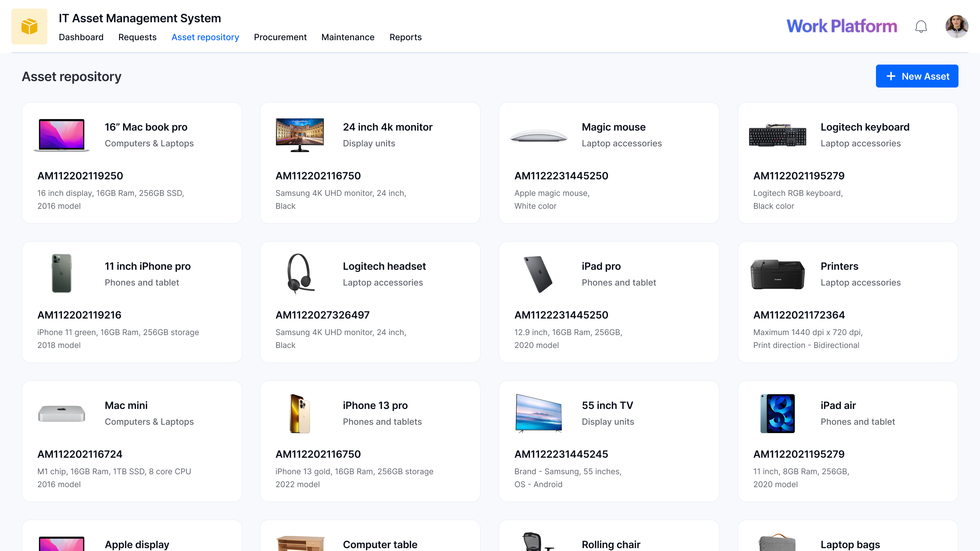Open the notifications bell
Viewport: 980px width, 551px height.
921,27
